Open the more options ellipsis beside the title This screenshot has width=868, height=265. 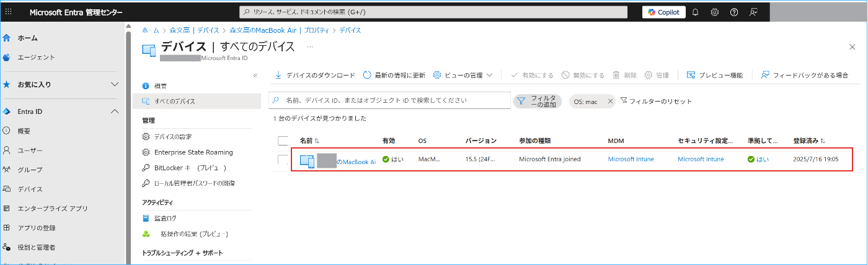[x=310, y=46]
